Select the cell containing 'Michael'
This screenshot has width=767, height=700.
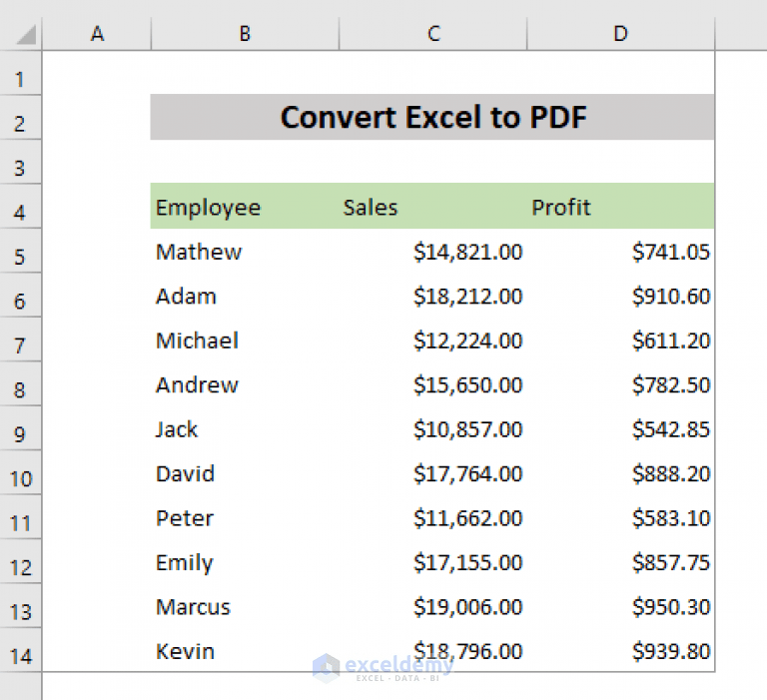[x=245, y=340]
